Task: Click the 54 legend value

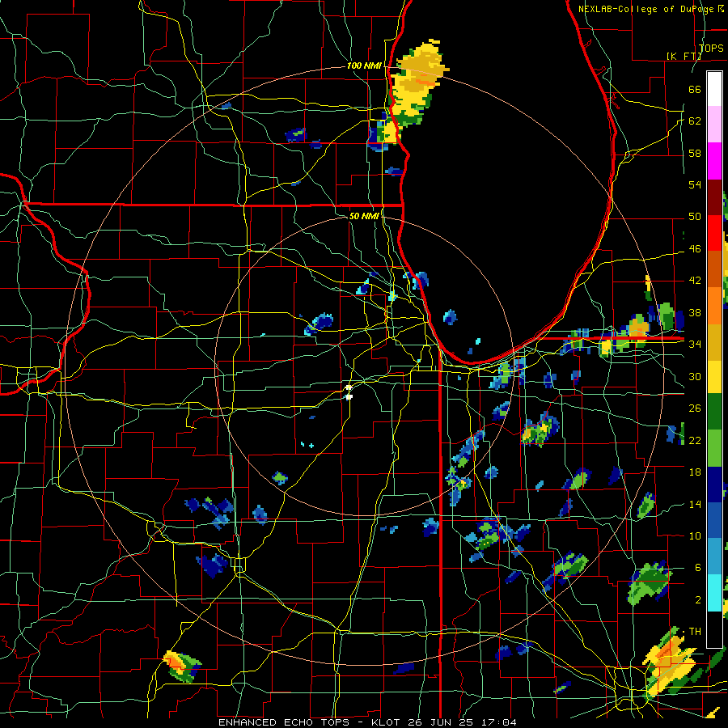Action: point(695,184)
